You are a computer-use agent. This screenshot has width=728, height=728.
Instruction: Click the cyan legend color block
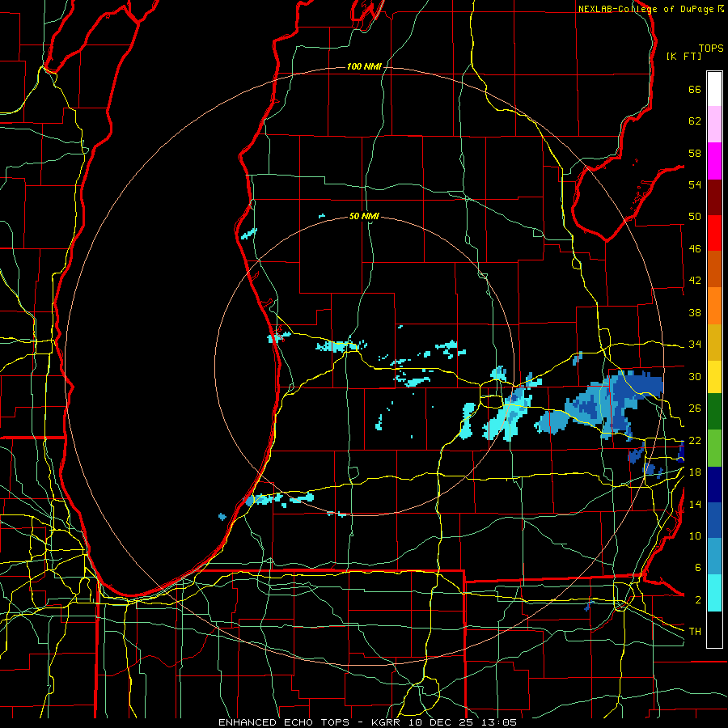[714, 593]
